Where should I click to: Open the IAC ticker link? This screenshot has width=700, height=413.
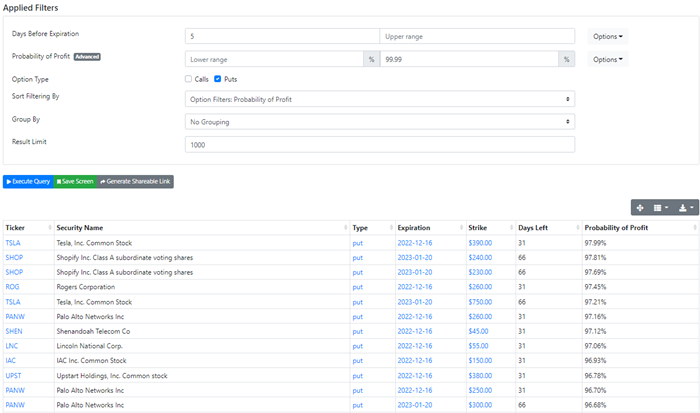[10, 360]
